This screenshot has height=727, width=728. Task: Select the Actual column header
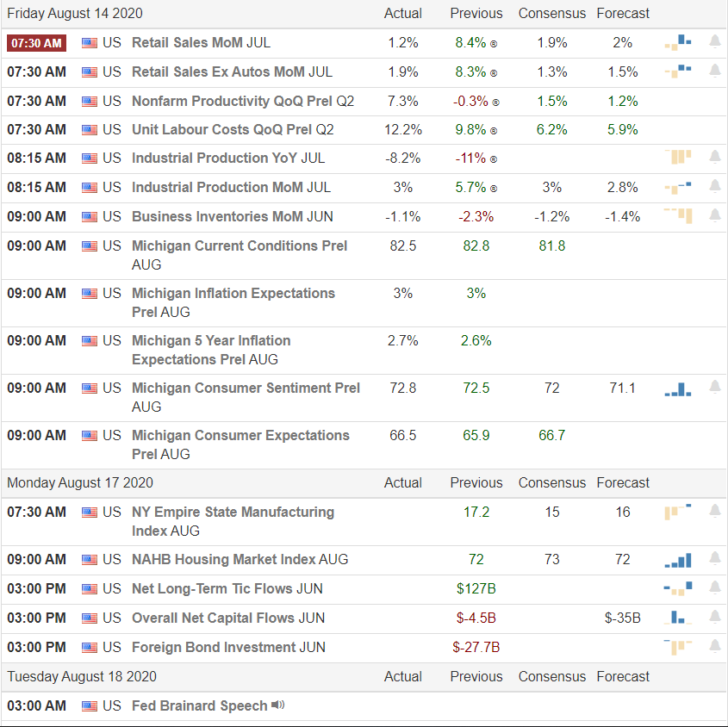402,13
